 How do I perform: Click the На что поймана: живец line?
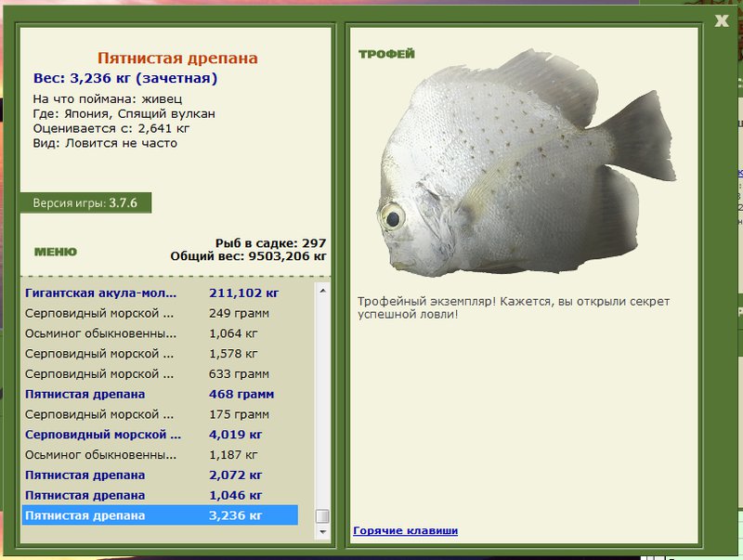(108, 99)
